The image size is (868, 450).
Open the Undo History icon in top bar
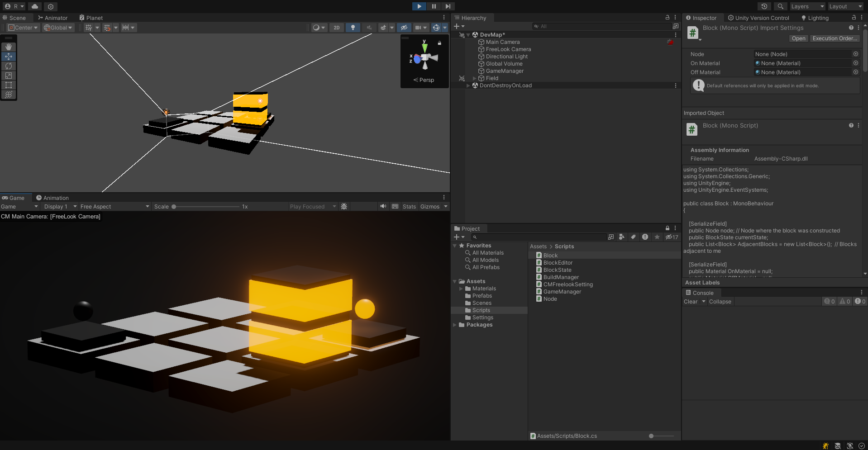(764, 6)
